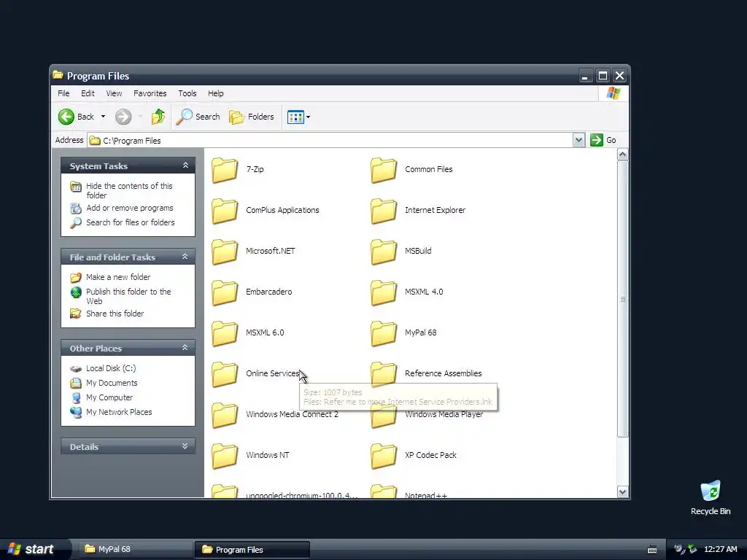Screen dimensions: 747x560
Task: Click the Recycle Bin desktop icon
Action: [711, 491]
